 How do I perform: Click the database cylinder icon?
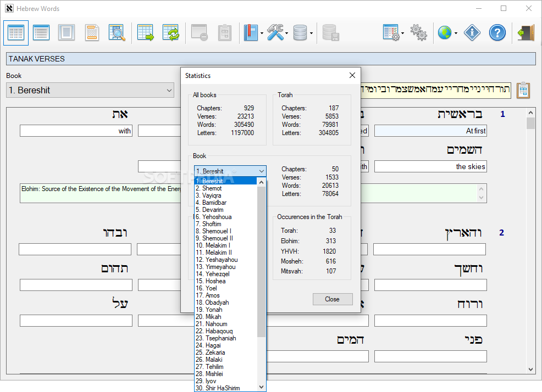point(300,33)
